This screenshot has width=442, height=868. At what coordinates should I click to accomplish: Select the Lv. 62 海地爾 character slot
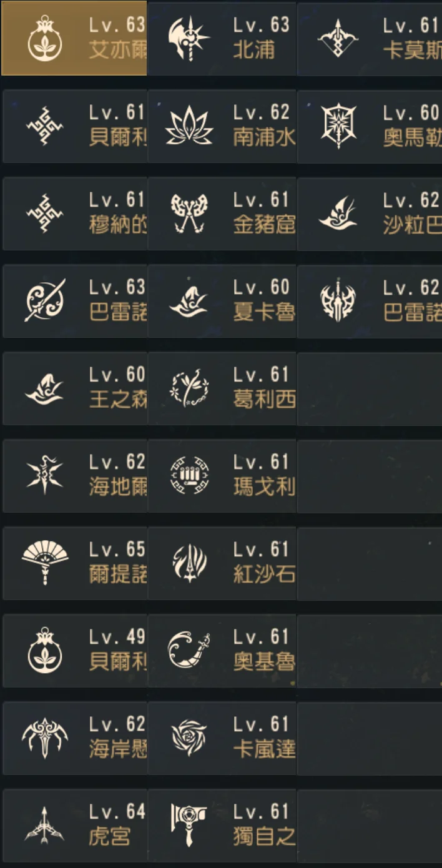(75, 476)
